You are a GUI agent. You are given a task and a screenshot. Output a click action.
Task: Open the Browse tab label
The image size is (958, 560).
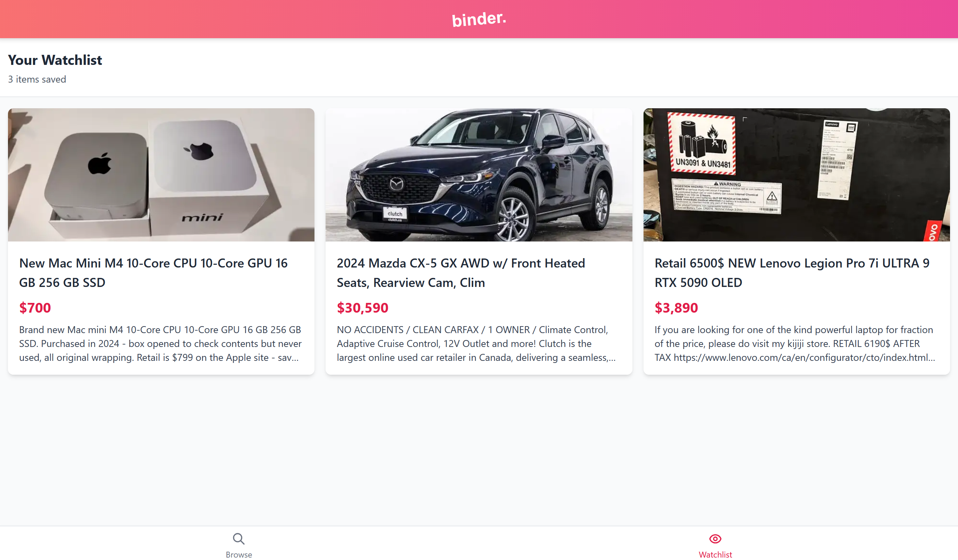coord(239,554)
